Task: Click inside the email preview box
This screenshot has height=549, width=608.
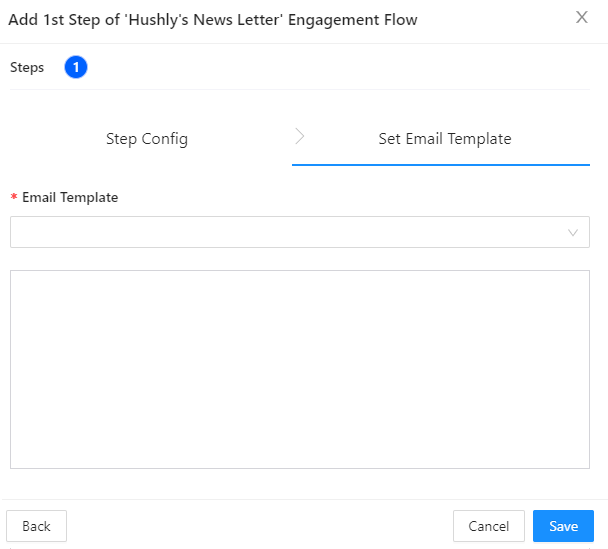Action: pyautogui.click(x=300, y=369)
